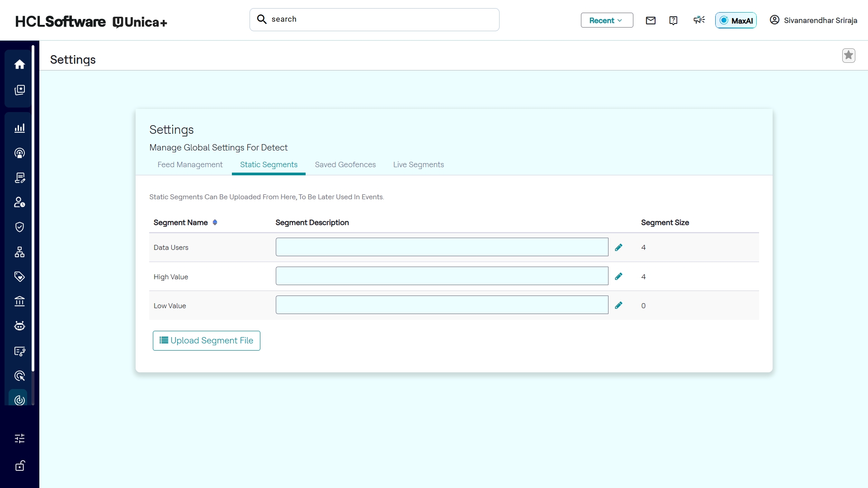Click the Upload Segment File button

click(x=207, y=341)
